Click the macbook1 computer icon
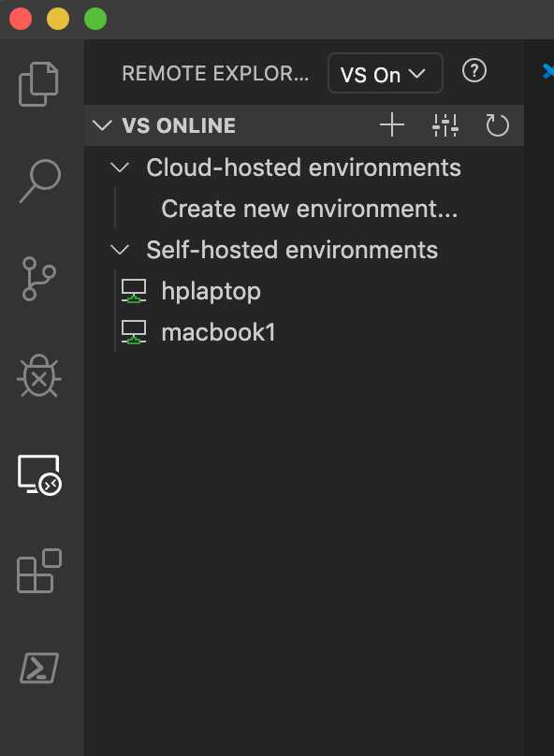The image size is (554, 756). click(134, 332)
